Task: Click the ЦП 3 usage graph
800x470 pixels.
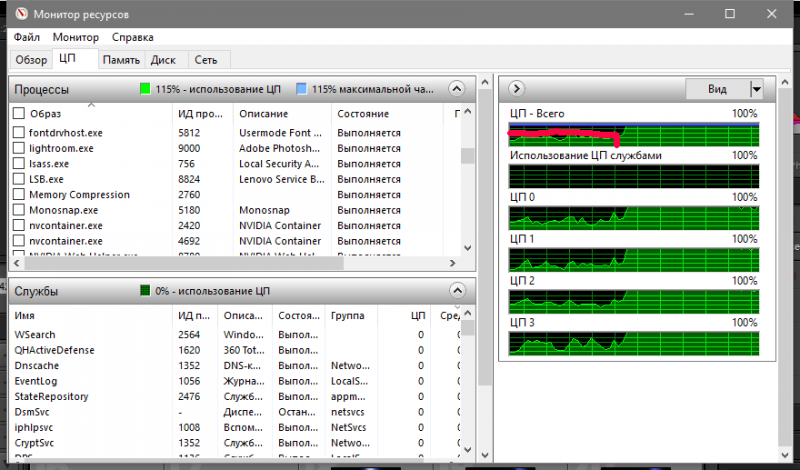Action: click(634, 343)
